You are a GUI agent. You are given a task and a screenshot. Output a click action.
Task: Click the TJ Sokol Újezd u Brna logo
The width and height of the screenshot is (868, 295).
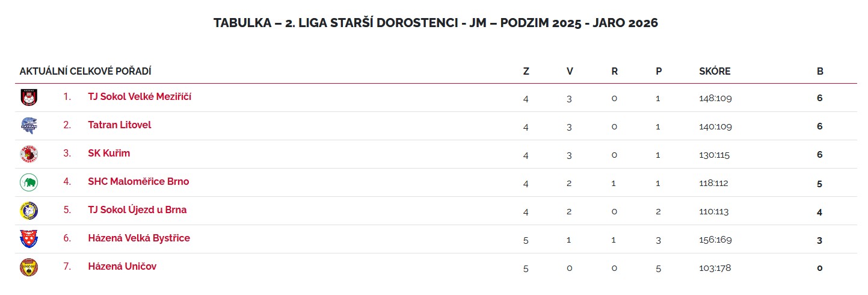[29, 210]
